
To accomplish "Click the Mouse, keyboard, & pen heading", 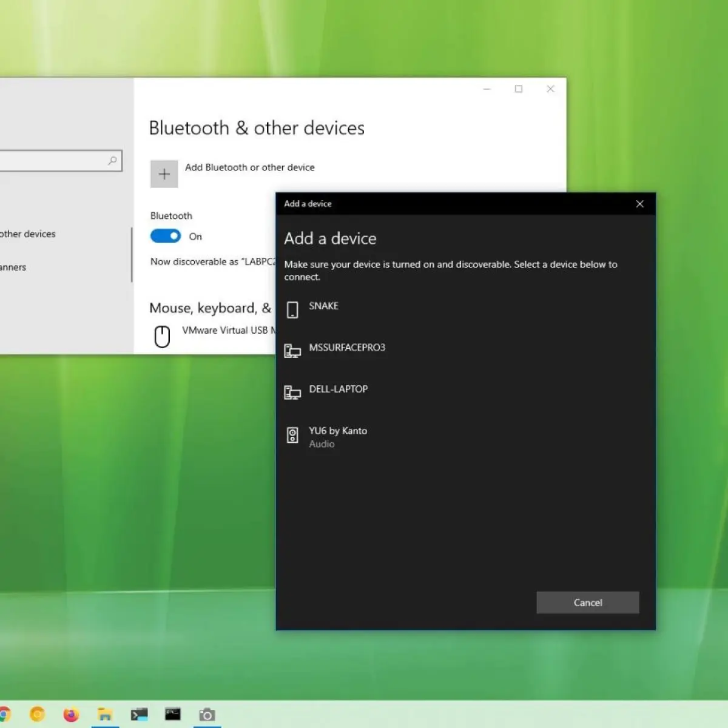I will tap(211, 308).
